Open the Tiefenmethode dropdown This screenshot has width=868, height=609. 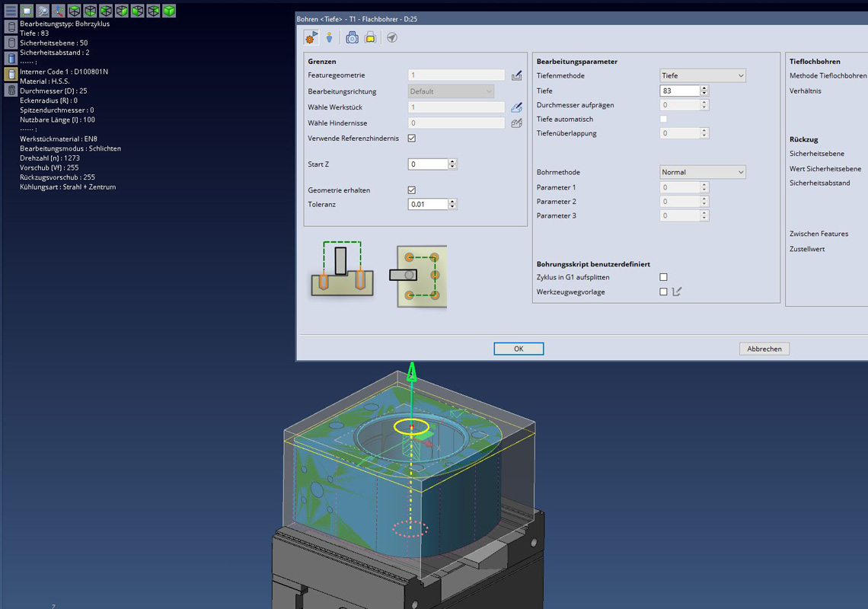702,75
